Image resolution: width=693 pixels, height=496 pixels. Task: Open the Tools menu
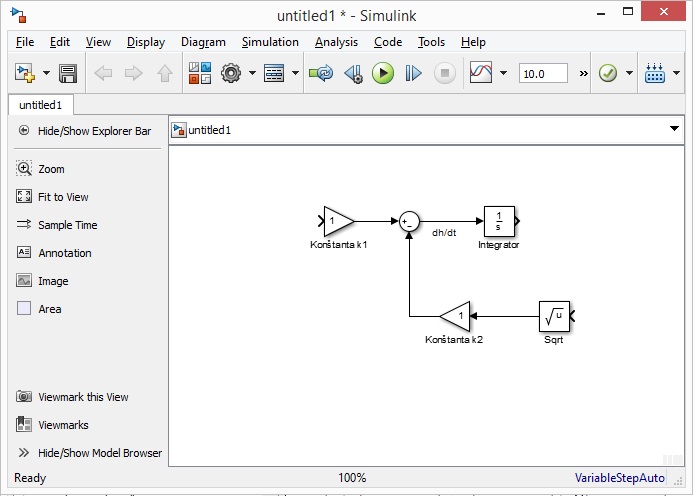431,42
